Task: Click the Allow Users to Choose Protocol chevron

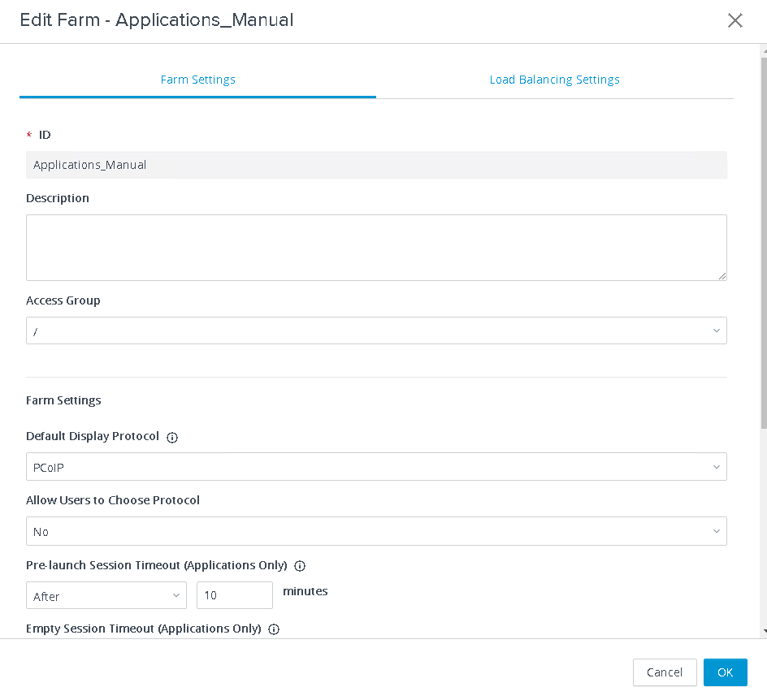Action: [717, 531]
